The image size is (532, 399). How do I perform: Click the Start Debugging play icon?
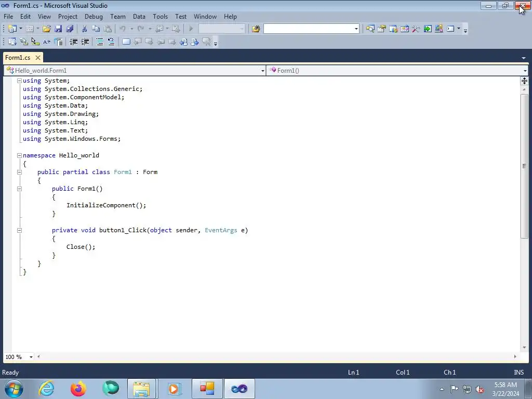(x=191, y=29)
